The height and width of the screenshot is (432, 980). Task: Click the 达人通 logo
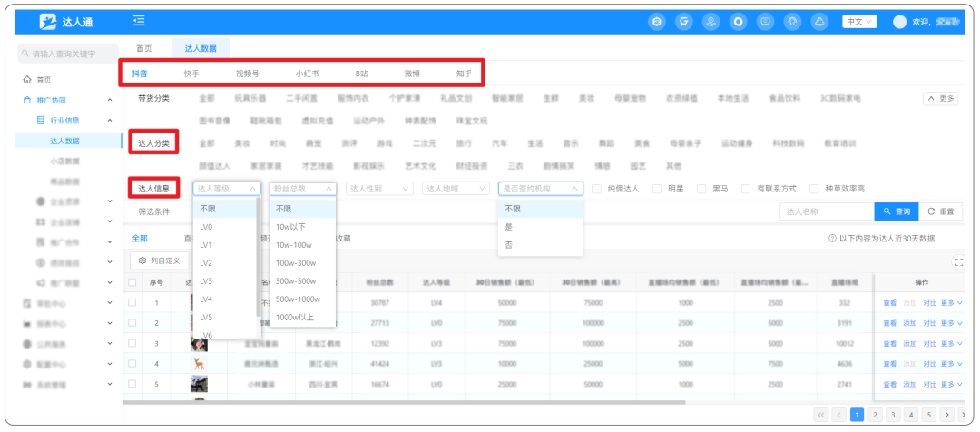[x=65, y=22]
